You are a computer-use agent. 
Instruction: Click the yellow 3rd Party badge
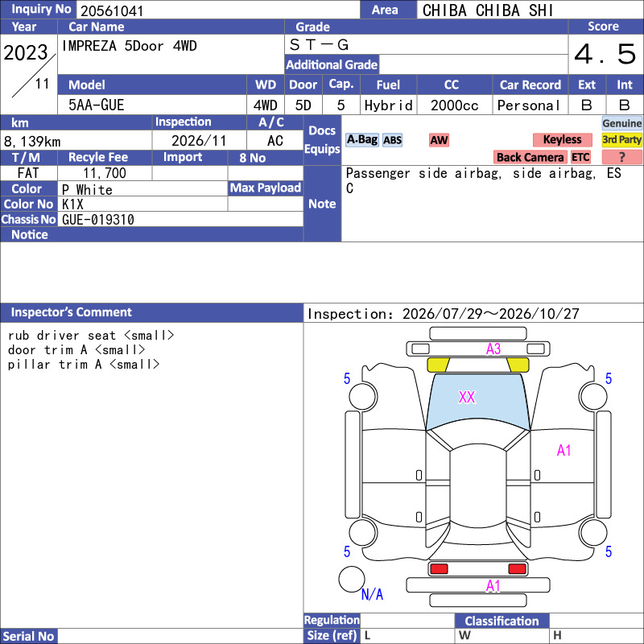621,139
